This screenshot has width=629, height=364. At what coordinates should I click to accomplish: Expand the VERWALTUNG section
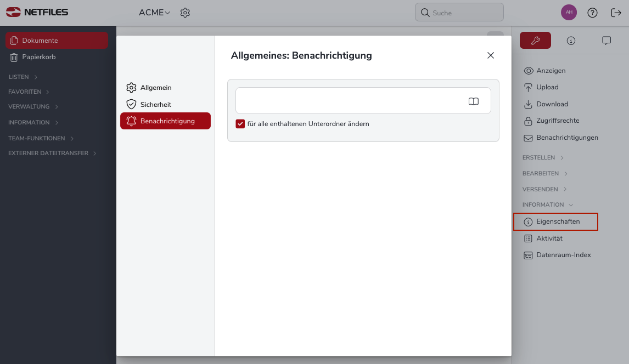point(33,106)
